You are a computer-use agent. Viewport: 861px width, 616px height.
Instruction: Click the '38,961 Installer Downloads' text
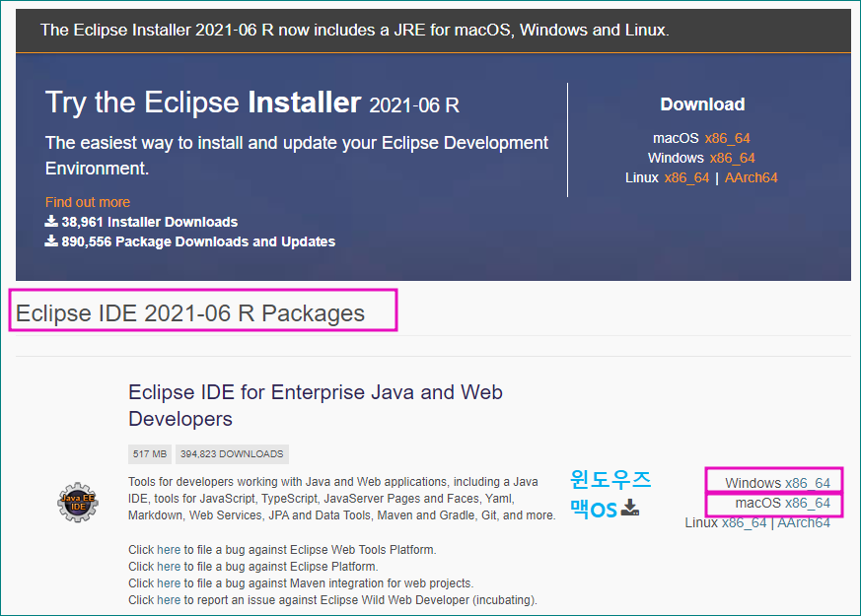[x=149, y=222]
